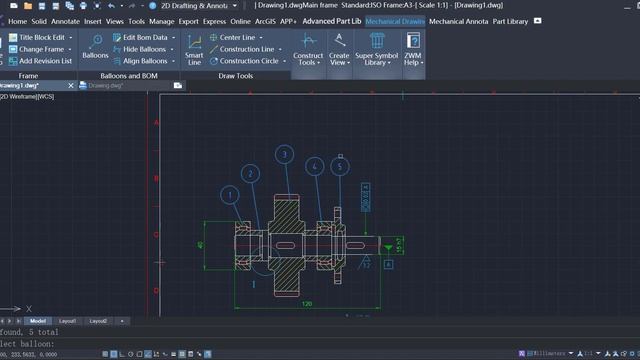This screenshot has width=640, height=360.
Task: Switch to the Layout2 tab
Action: (x=98, y=321)
